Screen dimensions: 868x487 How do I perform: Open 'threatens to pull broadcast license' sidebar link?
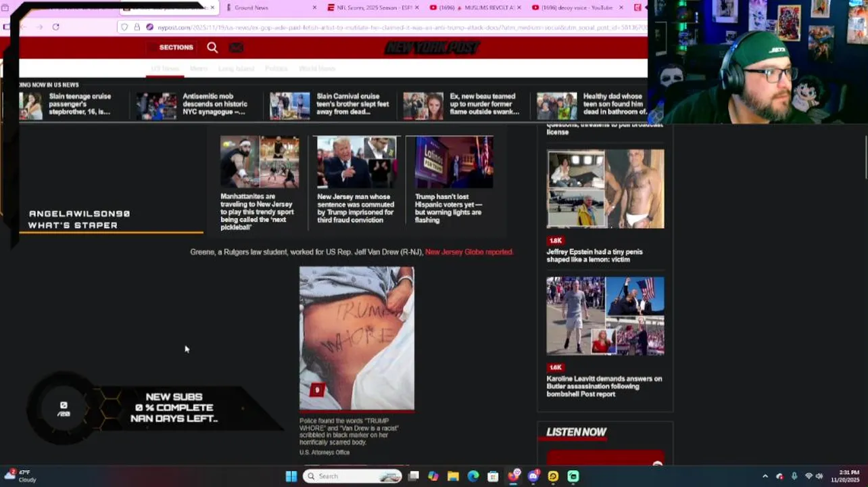point(605,129)
